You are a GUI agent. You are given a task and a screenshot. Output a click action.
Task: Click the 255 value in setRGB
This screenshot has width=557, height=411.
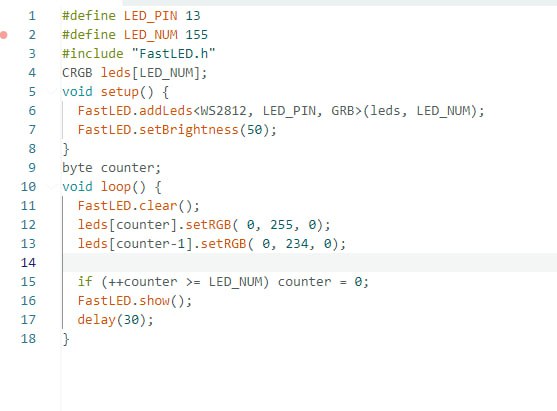point(281,225)
